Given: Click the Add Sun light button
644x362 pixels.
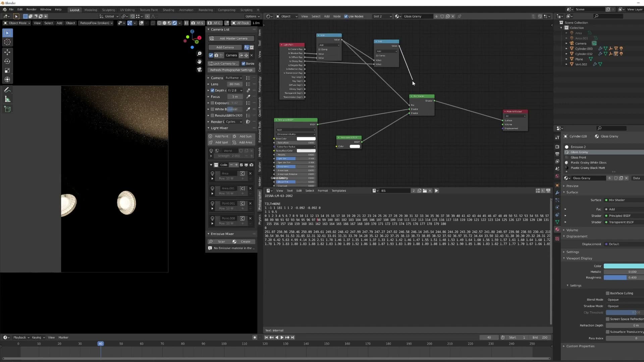Looking at the screenshot, I should [243, 136].
